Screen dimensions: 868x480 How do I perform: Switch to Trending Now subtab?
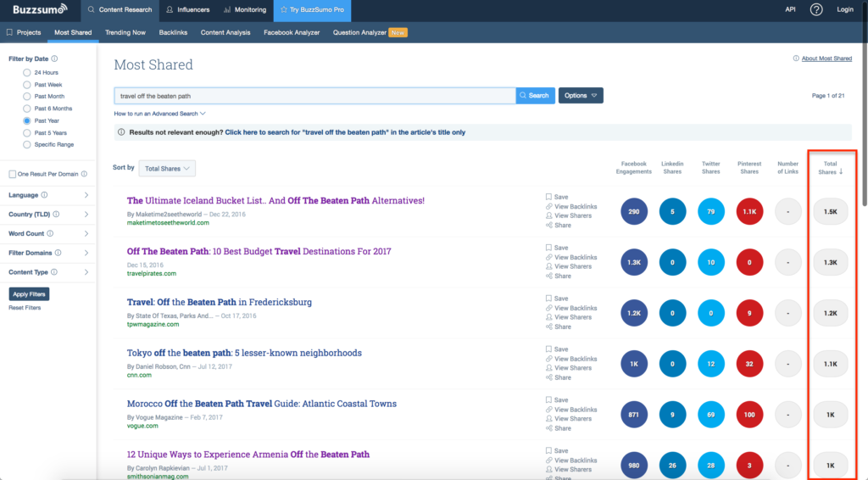coord(125,33)
